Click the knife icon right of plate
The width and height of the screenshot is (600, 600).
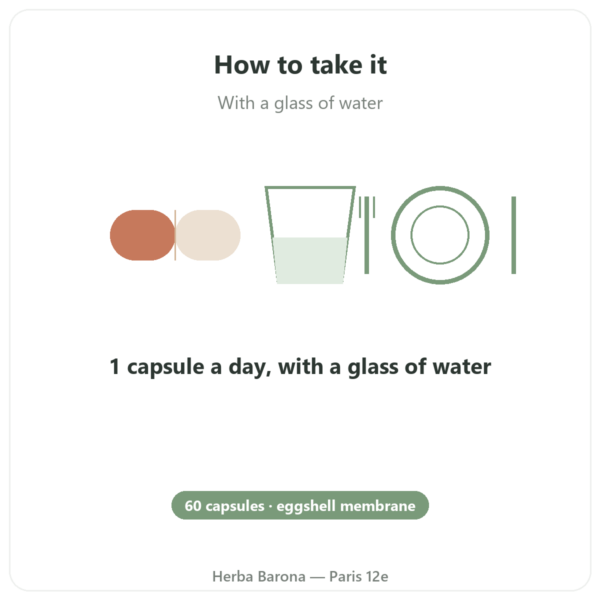tap(514, 235)
